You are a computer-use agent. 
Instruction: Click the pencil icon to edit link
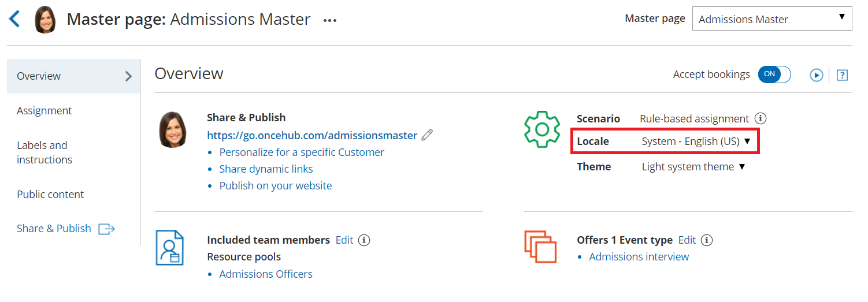tap(427, 135)
